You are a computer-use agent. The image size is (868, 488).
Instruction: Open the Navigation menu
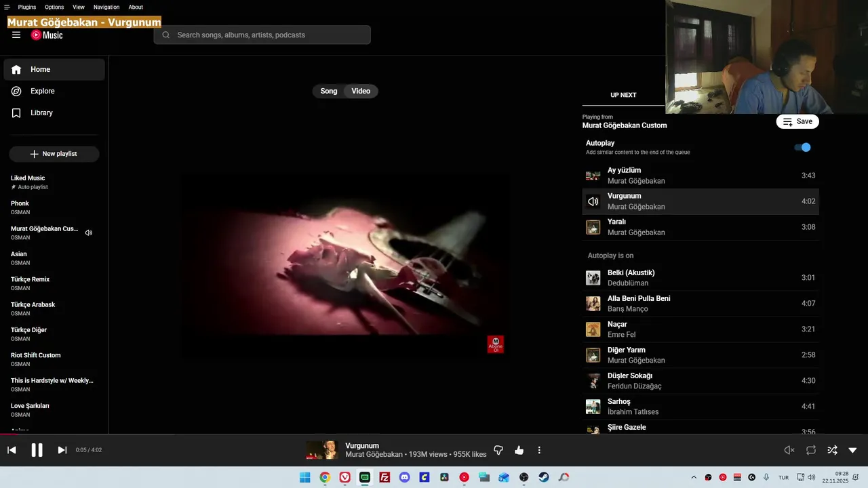tap(106, 7)
